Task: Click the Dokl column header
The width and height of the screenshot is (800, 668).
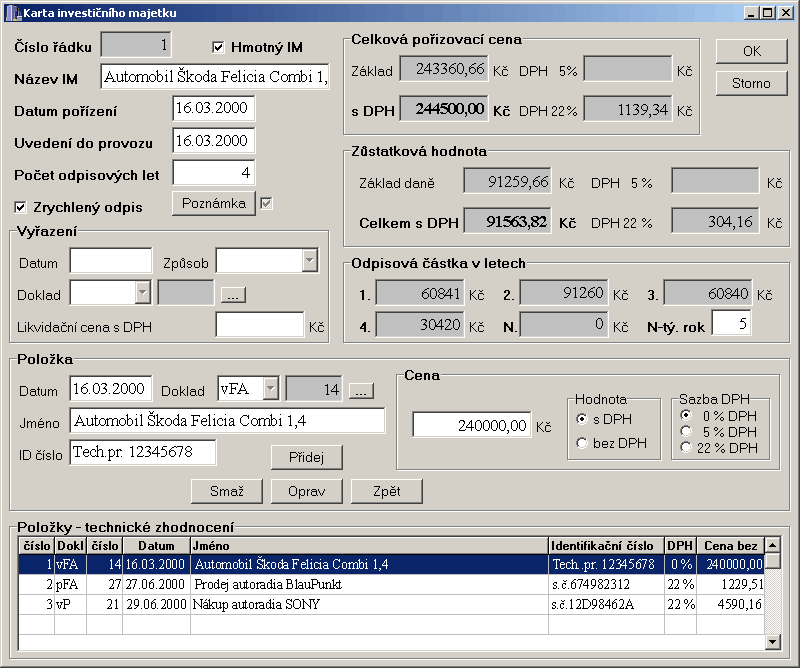Action: (x=70, y=546)
